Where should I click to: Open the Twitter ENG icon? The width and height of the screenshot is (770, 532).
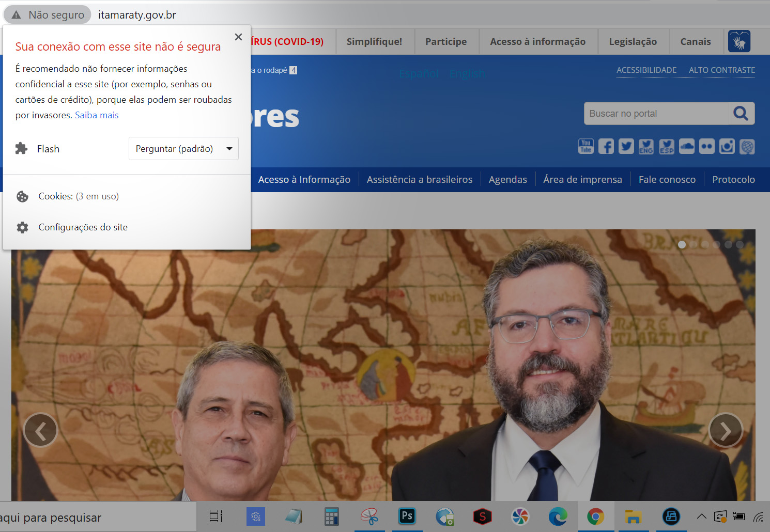[x=646, y=147]
